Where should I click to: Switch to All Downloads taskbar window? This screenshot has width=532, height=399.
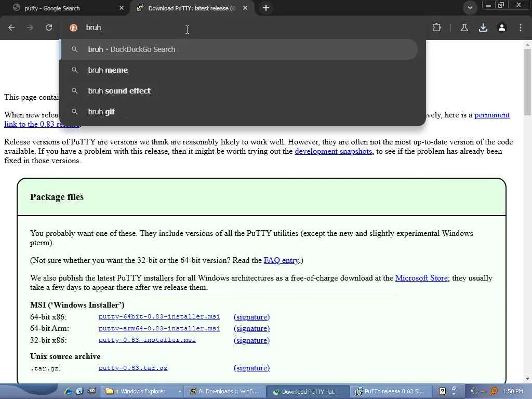pos(224,392)
